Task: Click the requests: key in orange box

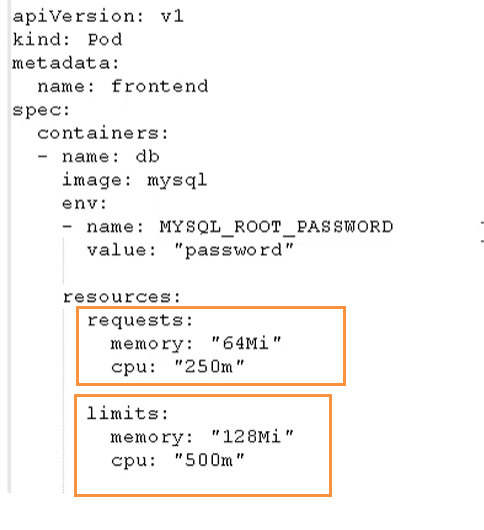Action: click(x=140, y=320)
